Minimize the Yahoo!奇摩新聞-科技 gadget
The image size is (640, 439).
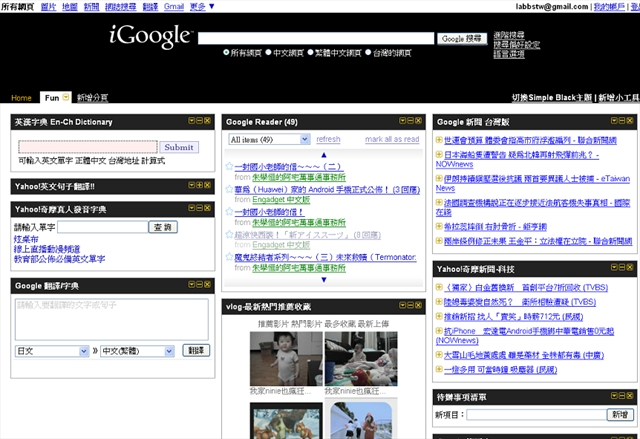(622, 267)
